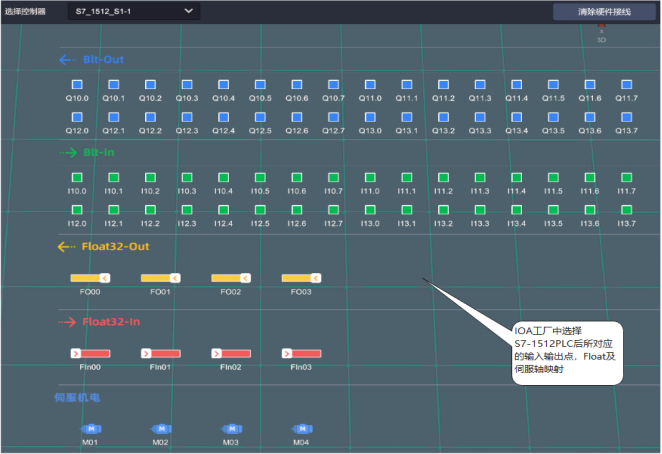Select the M04 servo motor icon
The height and width of the screenshot is (454, 662).
pos(302,429)
